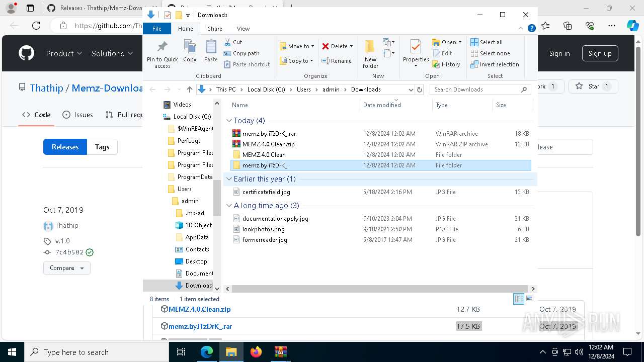The width and height of the screenshot is (644, 362).
Task: Select documentationapply.jpg file
Action: coord(381,219)
